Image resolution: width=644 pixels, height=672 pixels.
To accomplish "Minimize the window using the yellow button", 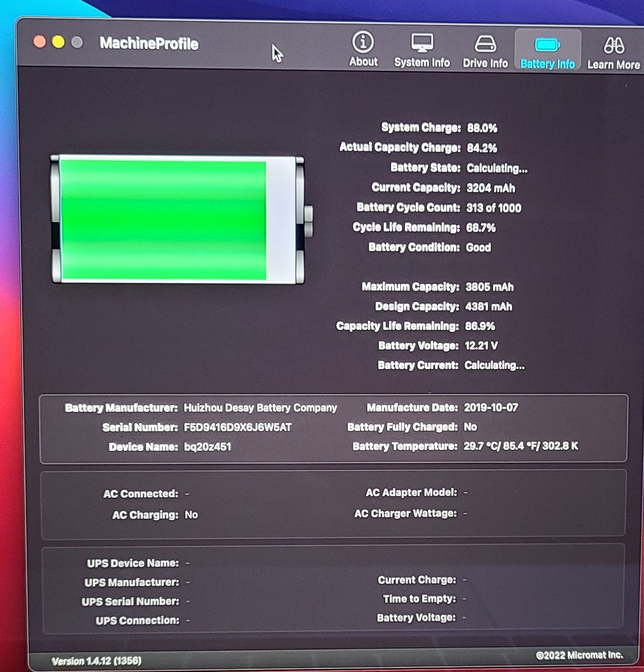I will [x=58, y=42].
